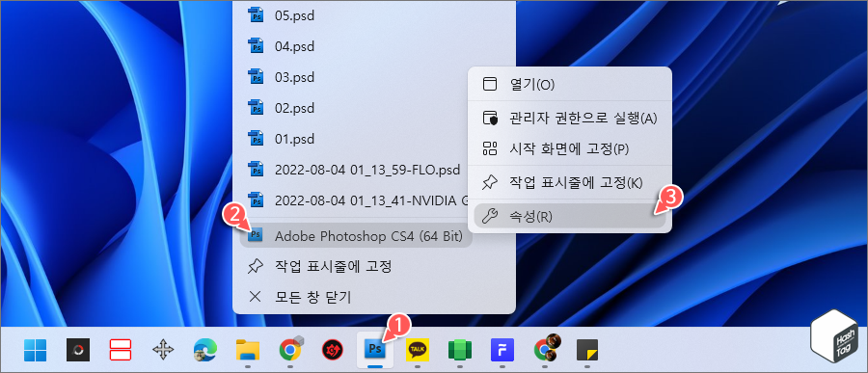Click the grid icon beside 시작 화면에 고정
Viewport: 868px width, 373px height.
point(490,148)
